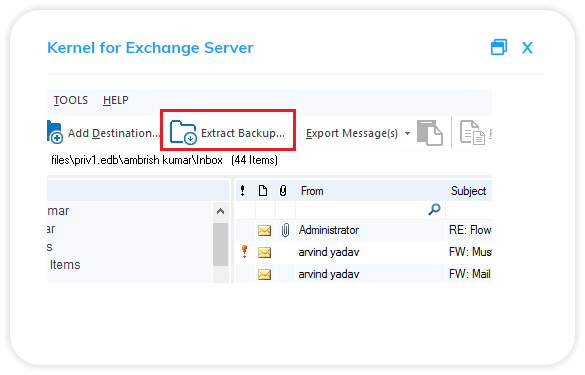This screenshot has height=375, width=585.
Task: Click the restore window icon
Action: tap(498, 47)
